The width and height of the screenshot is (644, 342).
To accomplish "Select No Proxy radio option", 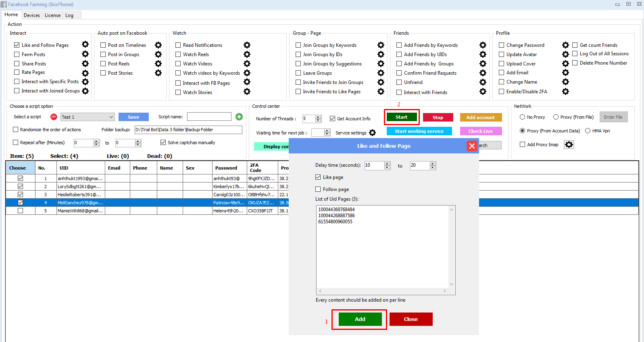I will click(x=522, y=117).
